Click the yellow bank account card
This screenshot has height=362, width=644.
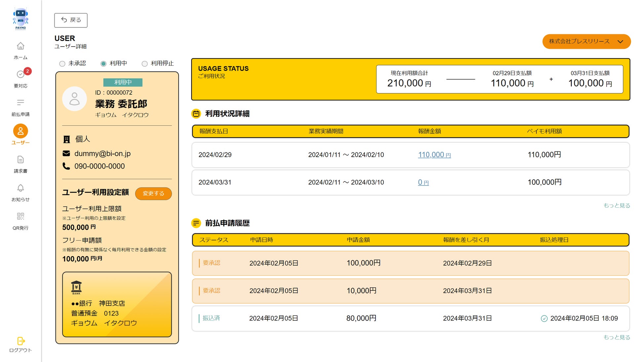coord(117,304)
